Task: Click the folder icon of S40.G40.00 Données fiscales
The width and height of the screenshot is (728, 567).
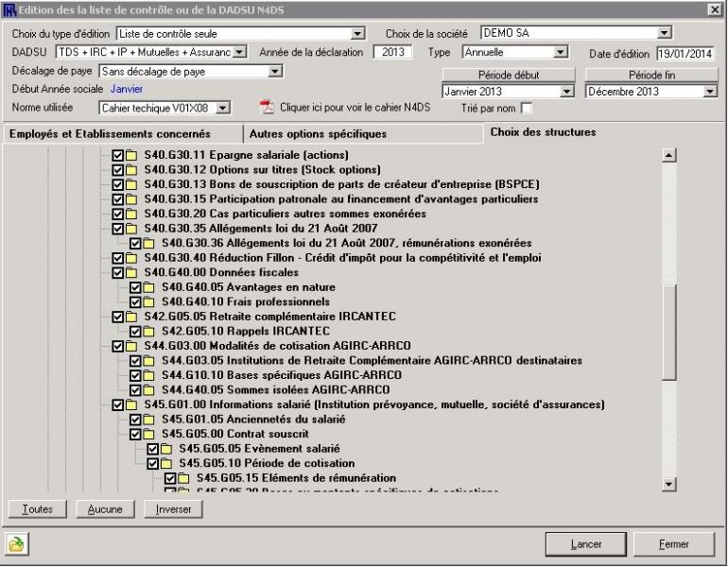Action: click(x=133, y=272)
